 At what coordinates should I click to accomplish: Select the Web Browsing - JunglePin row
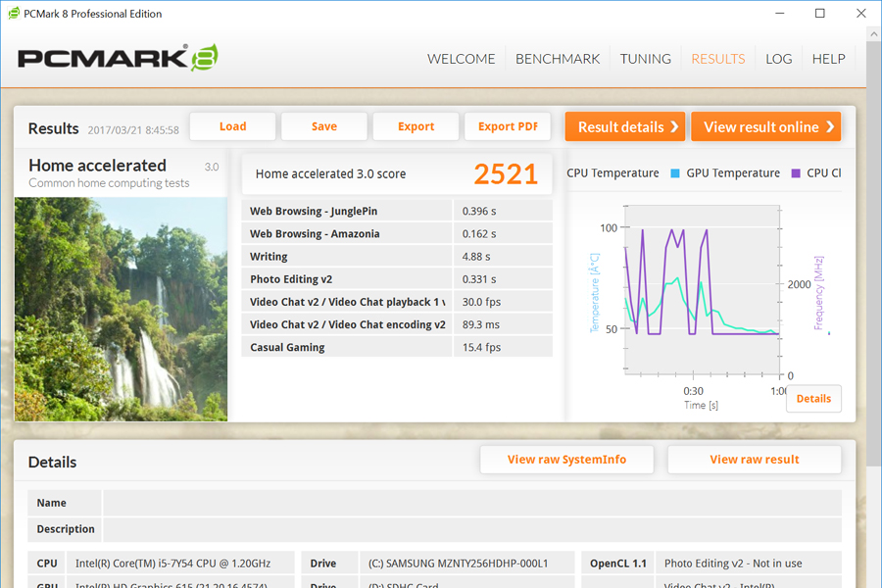click(x=397, y=211)
